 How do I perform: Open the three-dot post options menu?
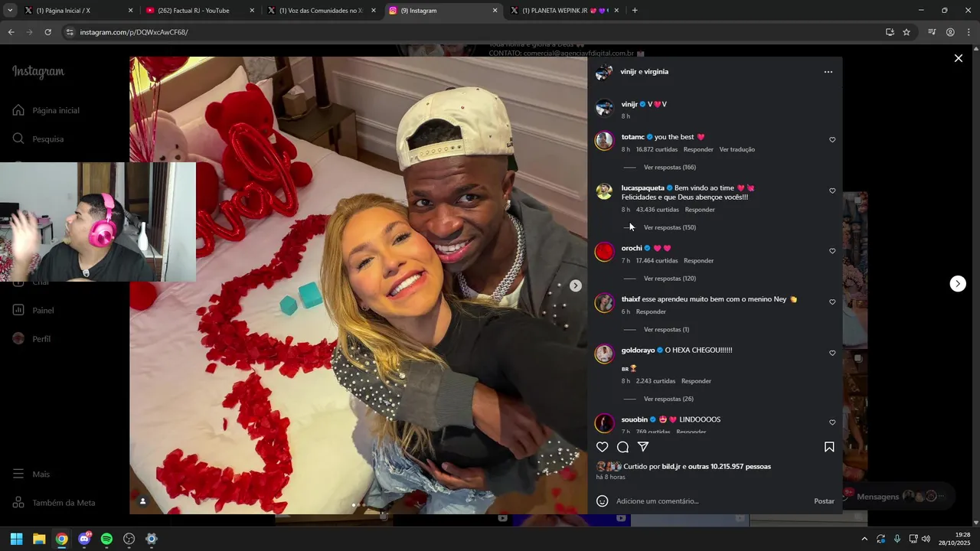coord(828,72)
